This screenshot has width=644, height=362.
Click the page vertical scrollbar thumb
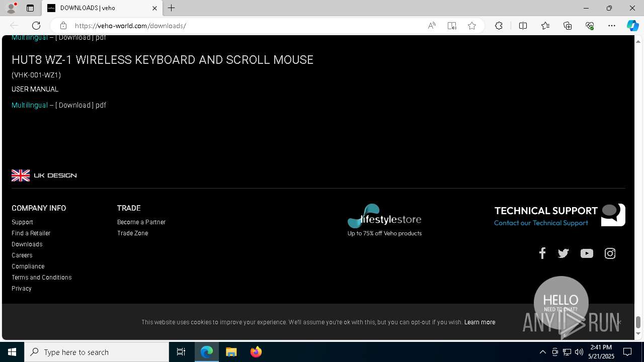pos(638,322)
